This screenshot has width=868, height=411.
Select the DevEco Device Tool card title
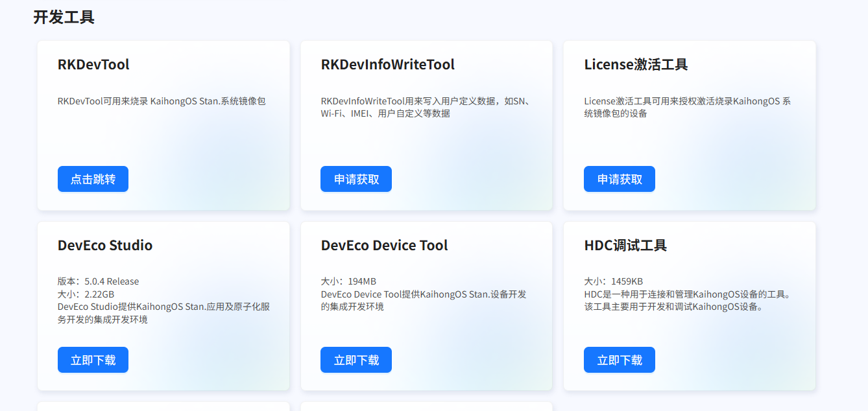[x=385, y=246]
